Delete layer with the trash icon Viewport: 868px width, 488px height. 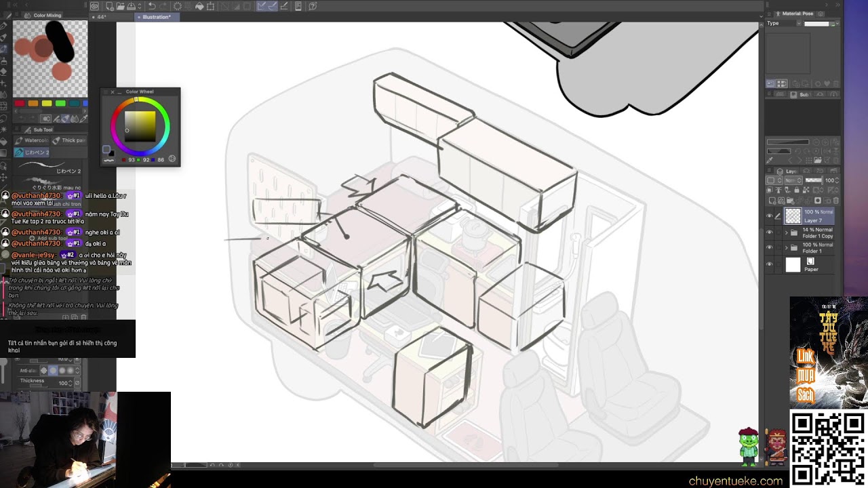pyautogui.click(x=835, y=201)
